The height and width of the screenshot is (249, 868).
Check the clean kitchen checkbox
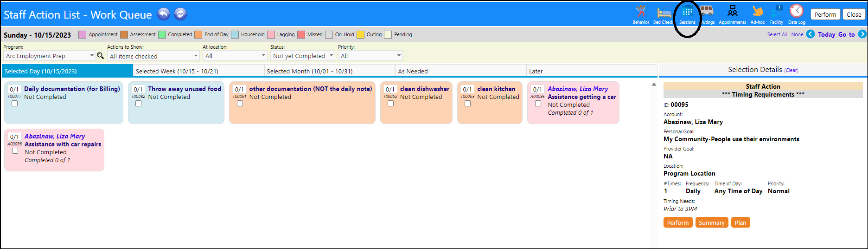467,104
